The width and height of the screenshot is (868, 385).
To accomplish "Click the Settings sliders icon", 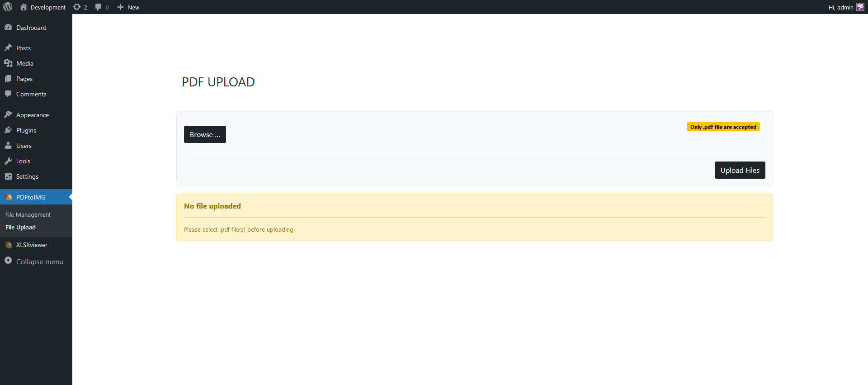I will (x=8, y=176).
